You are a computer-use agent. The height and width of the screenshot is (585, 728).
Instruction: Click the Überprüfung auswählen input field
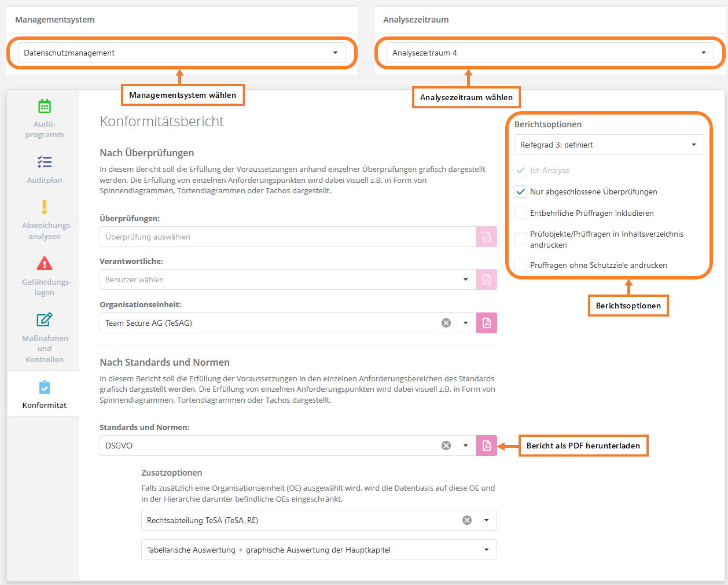(x=288, y=237)
